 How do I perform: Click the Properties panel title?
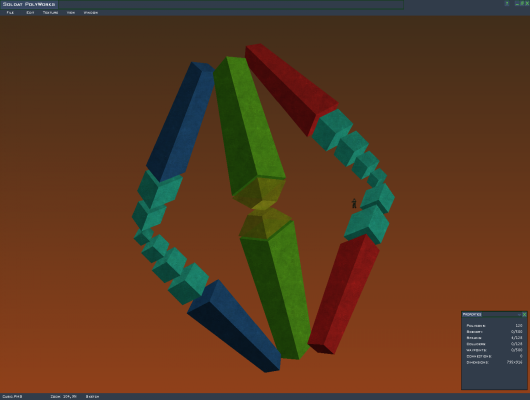click(472, 314)
